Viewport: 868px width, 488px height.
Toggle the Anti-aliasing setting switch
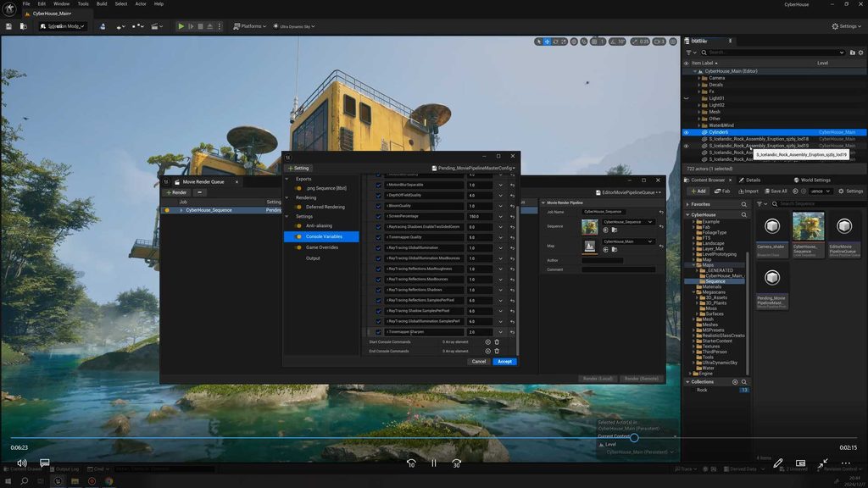tap(299, 225)
